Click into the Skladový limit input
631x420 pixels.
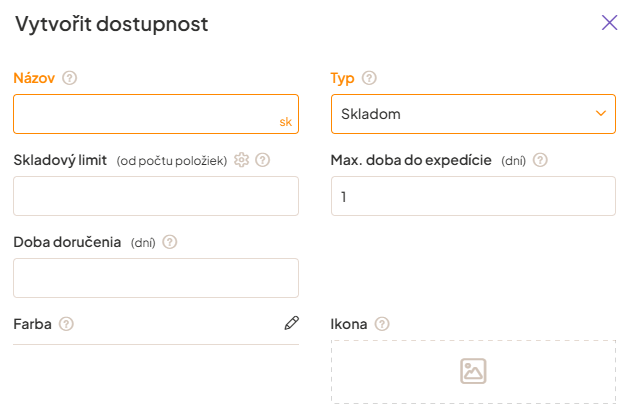[156, 196]
